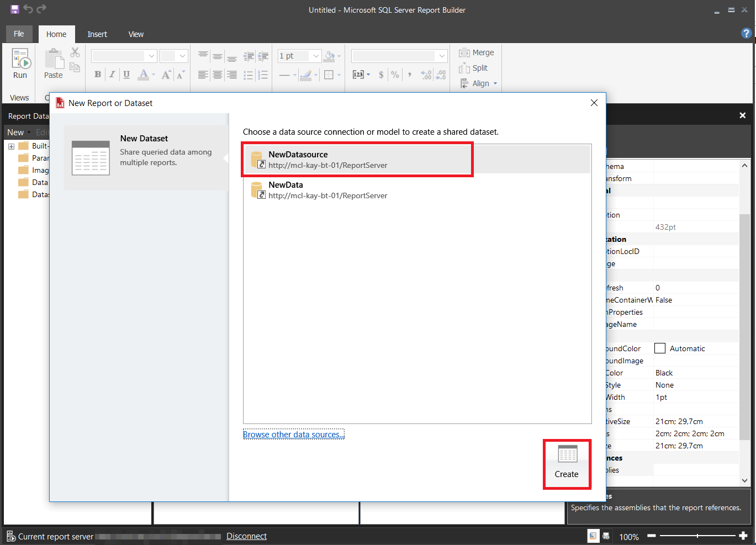Select the New Dataset option
This screenshot has height=545, width=756.
tap(146, 158)
